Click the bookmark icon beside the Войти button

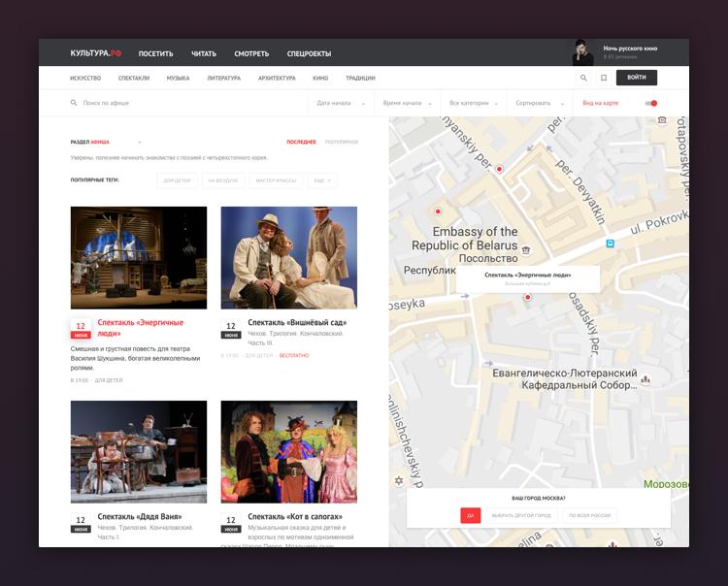(603, 78)
